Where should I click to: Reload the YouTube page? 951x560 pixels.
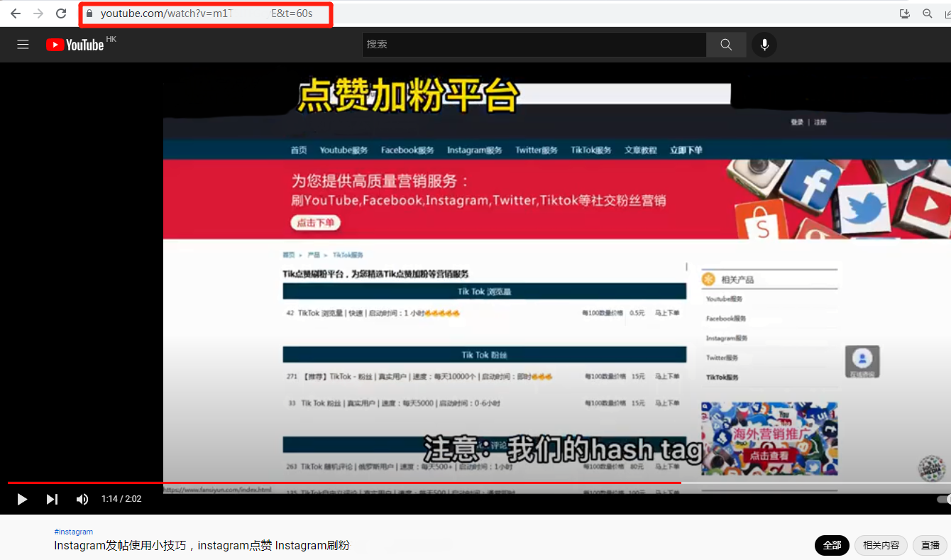(x=61, y=13)
